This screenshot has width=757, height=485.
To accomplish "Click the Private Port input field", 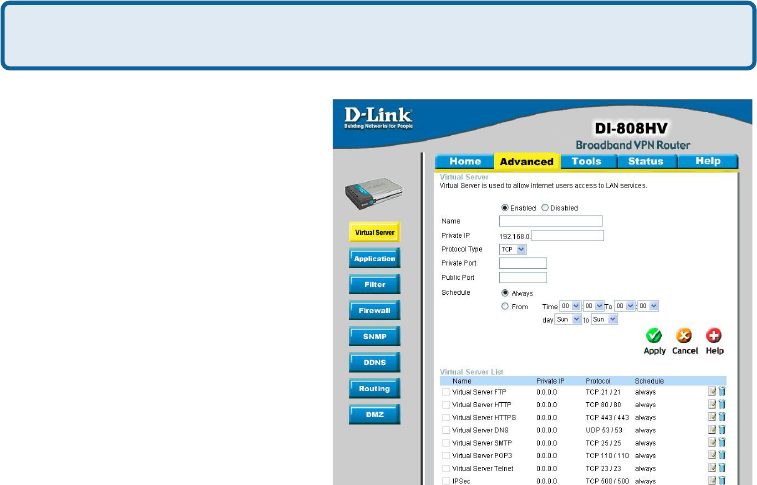I will 523,263.
